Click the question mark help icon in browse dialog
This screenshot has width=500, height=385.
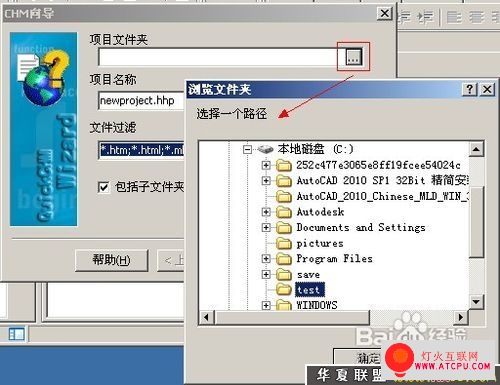(470, 89)
